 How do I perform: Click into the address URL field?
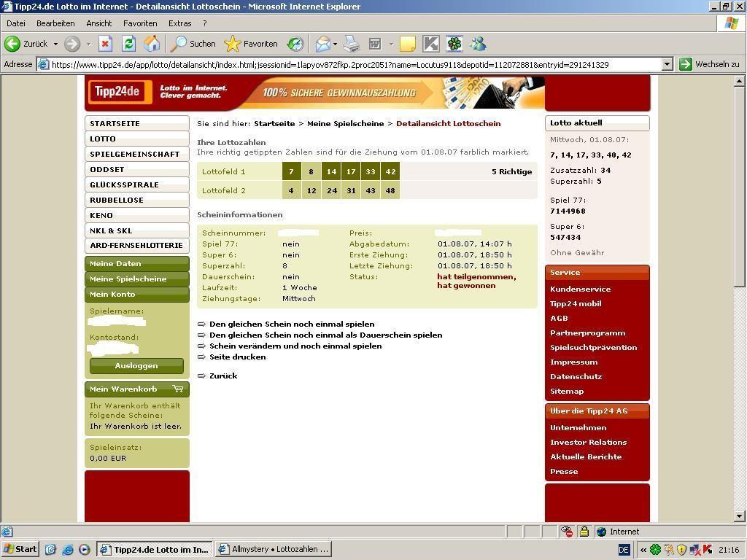point(355,64)
